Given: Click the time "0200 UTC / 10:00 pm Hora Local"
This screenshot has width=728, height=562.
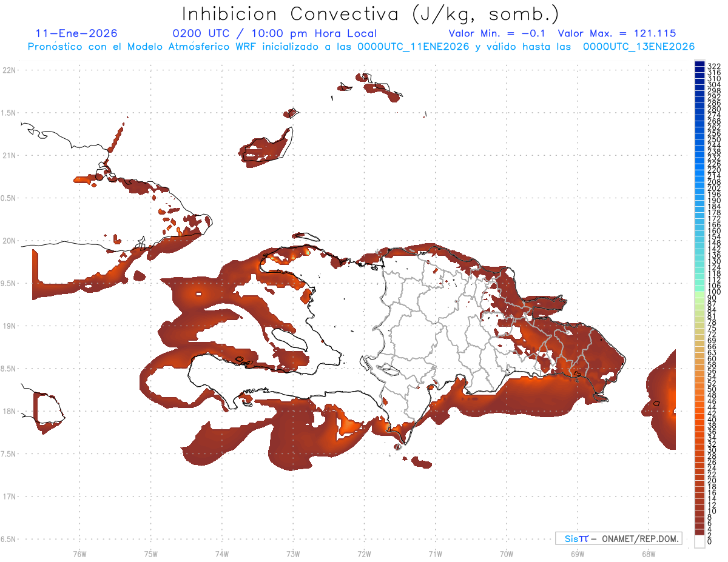Looking at the screenshot, I should click(x=274, y=33).
